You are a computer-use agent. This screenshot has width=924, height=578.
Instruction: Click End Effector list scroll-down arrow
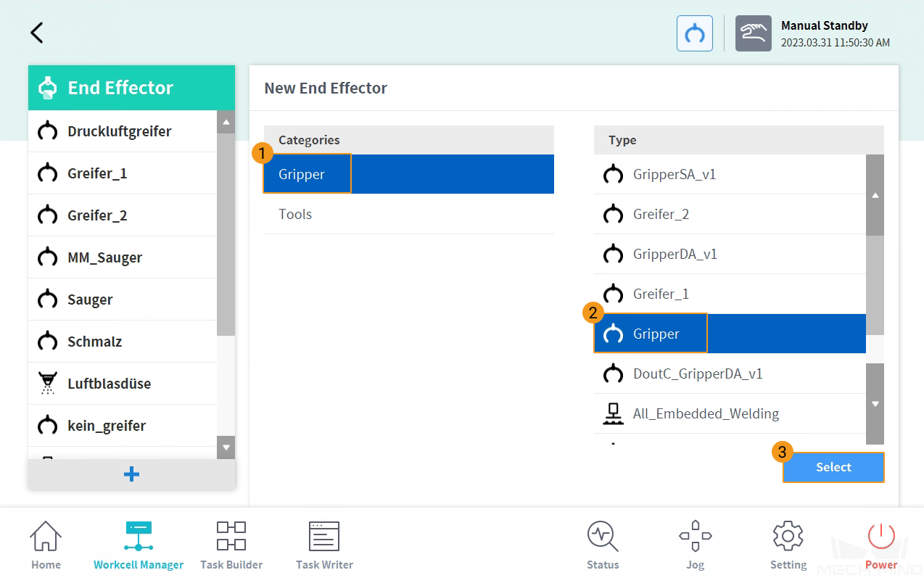pos(226,447)
